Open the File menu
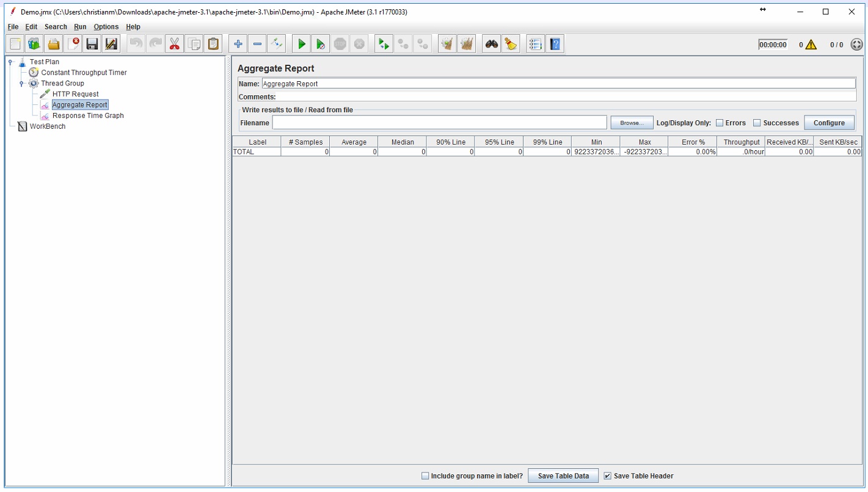Screen dimensions: 868x492 13,27
